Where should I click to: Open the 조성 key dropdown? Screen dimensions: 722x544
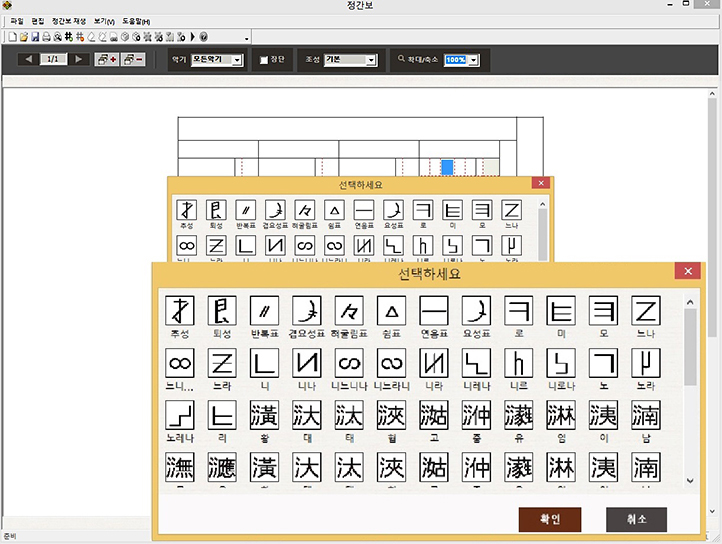point(371,60)
